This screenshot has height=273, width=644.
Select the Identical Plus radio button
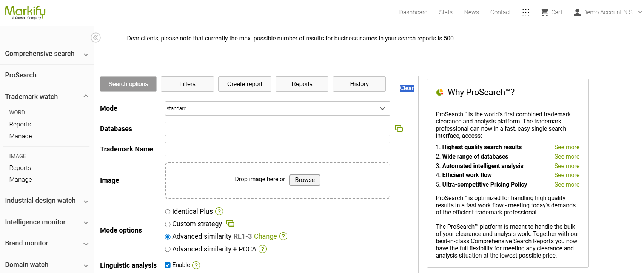[168, 212]
